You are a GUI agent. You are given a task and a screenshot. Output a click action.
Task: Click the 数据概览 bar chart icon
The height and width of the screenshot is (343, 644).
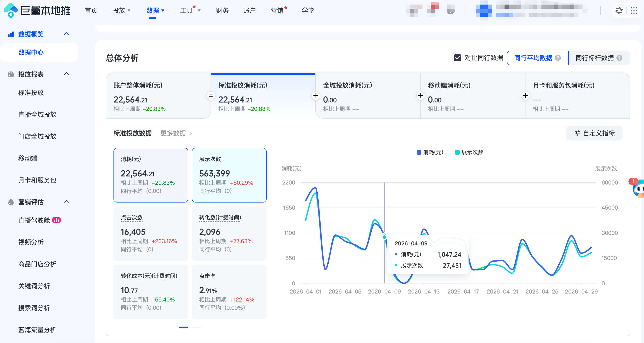click(x=11, y=34)
